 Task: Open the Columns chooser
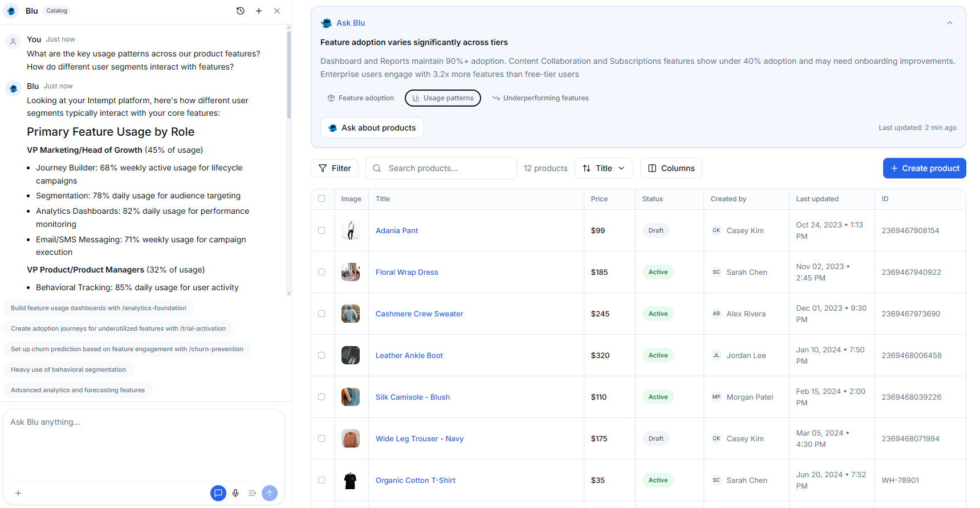[671, 168]
